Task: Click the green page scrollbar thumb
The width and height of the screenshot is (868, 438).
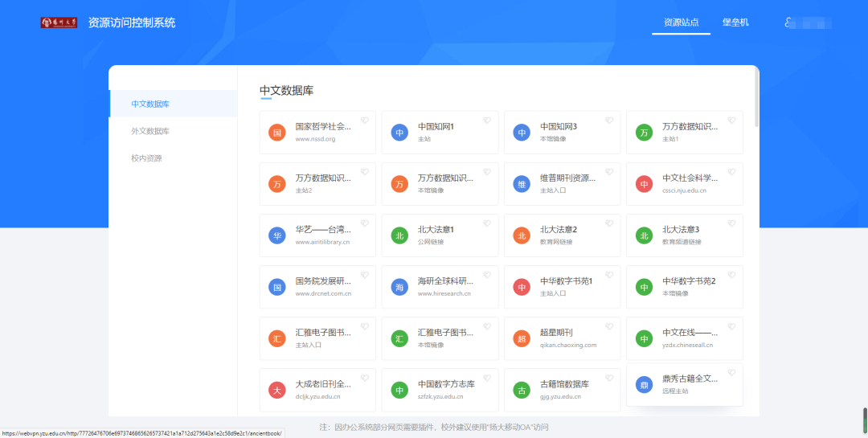Action: click(x=865, y=420)
